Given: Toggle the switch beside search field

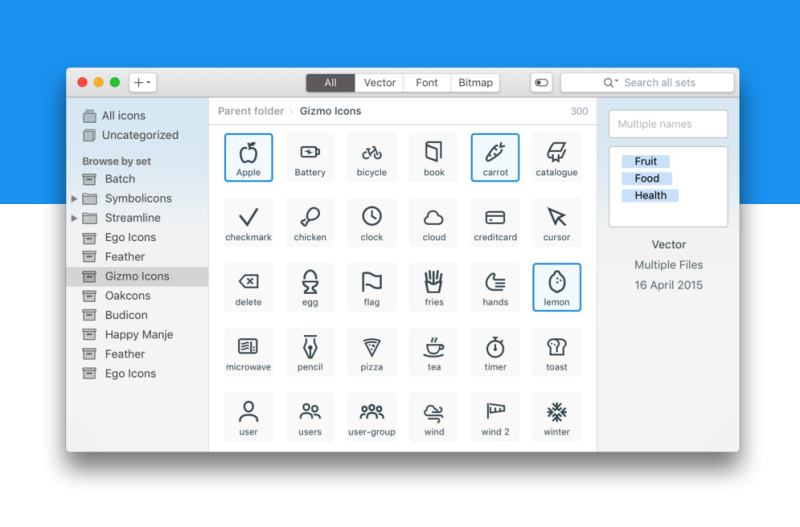Looking at the screenshot, I should [x=542, y=83].
